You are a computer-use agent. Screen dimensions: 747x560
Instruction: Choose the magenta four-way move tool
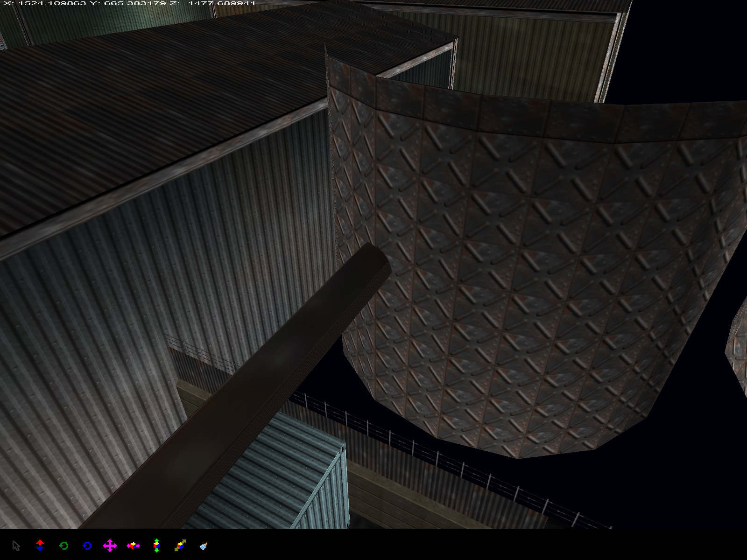(x=110, y=546)
